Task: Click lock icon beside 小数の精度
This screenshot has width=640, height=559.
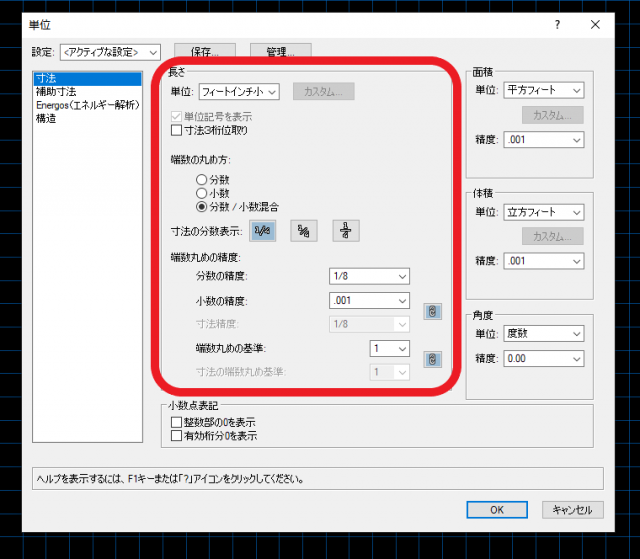Action: (x=432, y=311)
